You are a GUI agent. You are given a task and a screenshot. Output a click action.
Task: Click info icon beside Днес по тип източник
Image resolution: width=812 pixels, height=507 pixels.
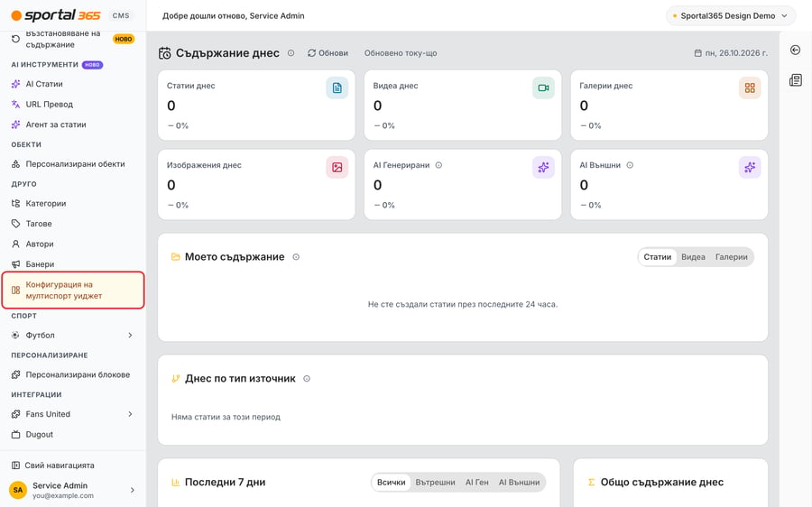307,379
